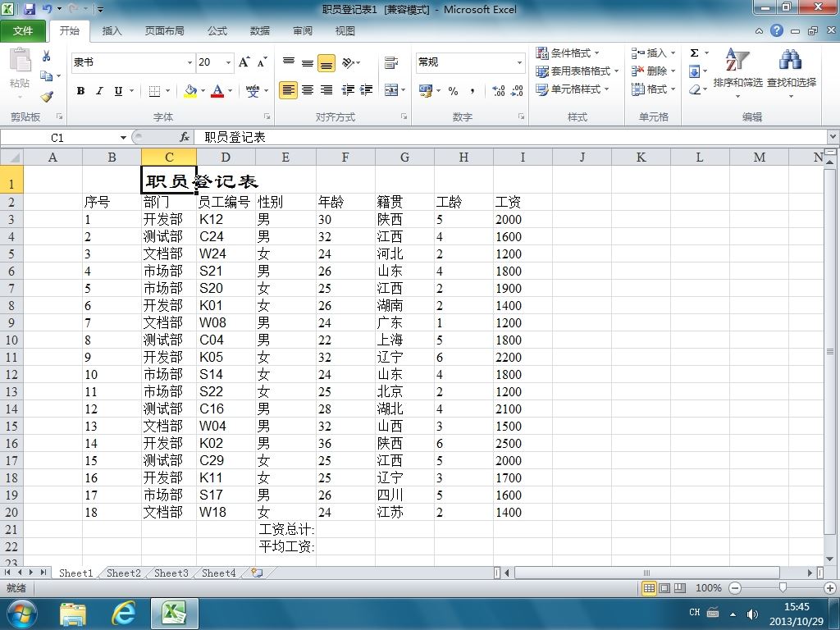Toggle top vertical alignment

pos(288,62)
